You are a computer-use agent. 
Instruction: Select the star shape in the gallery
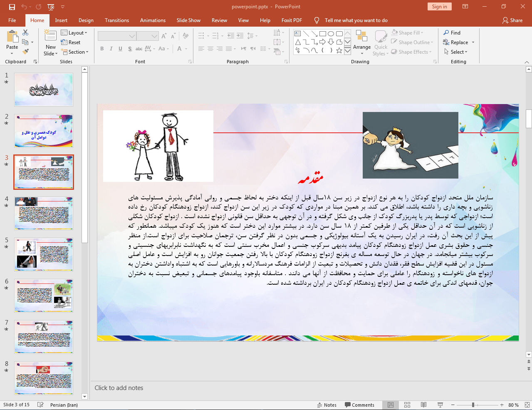pos(339,51)
